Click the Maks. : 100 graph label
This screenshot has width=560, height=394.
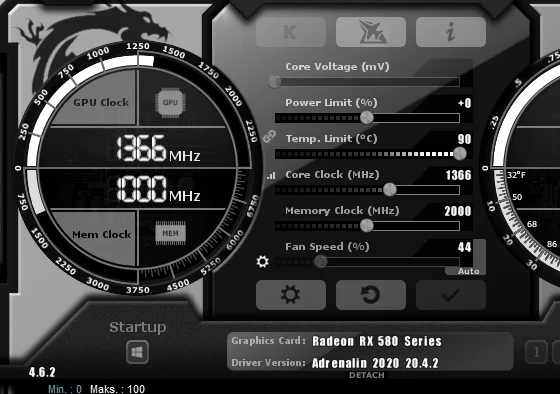[118, 389]
